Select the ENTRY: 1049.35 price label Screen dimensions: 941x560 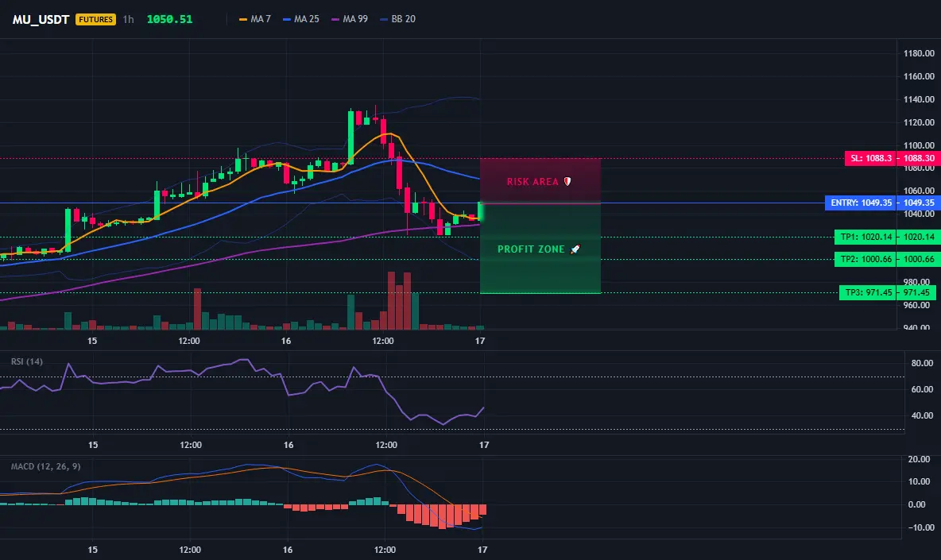pos(862,203)
